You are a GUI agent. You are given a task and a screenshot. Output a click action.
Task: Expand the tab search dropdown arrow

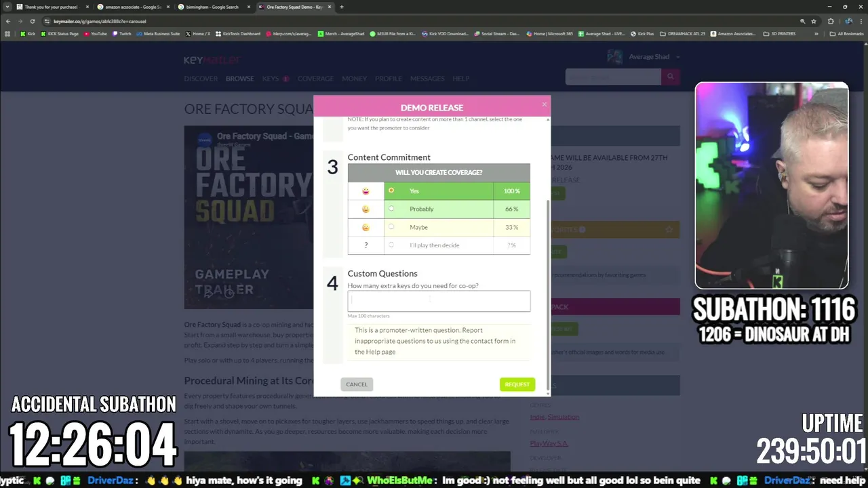pos(7,7)
